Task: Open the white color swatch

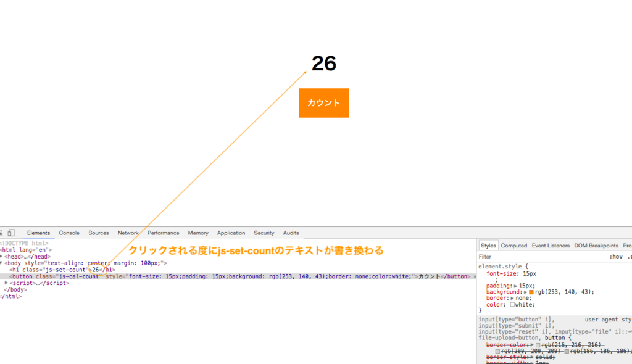Action: tap(513, 305)
